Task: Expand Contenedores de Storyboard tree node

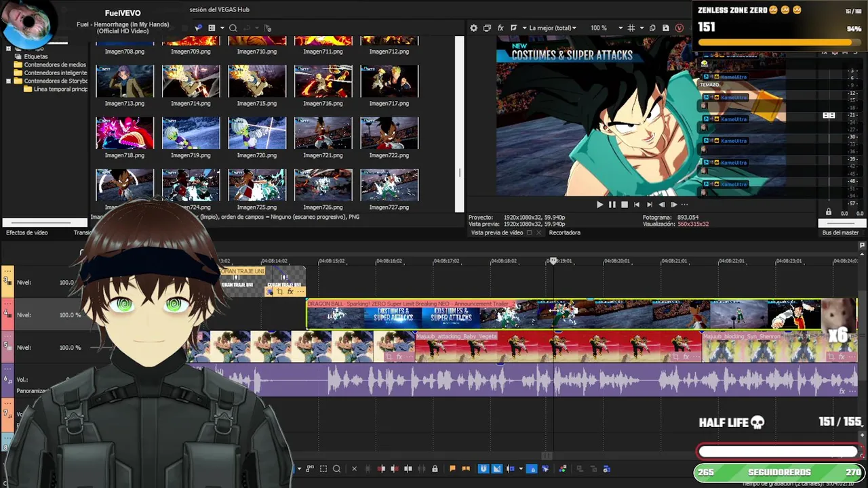Action: (8, 81)
